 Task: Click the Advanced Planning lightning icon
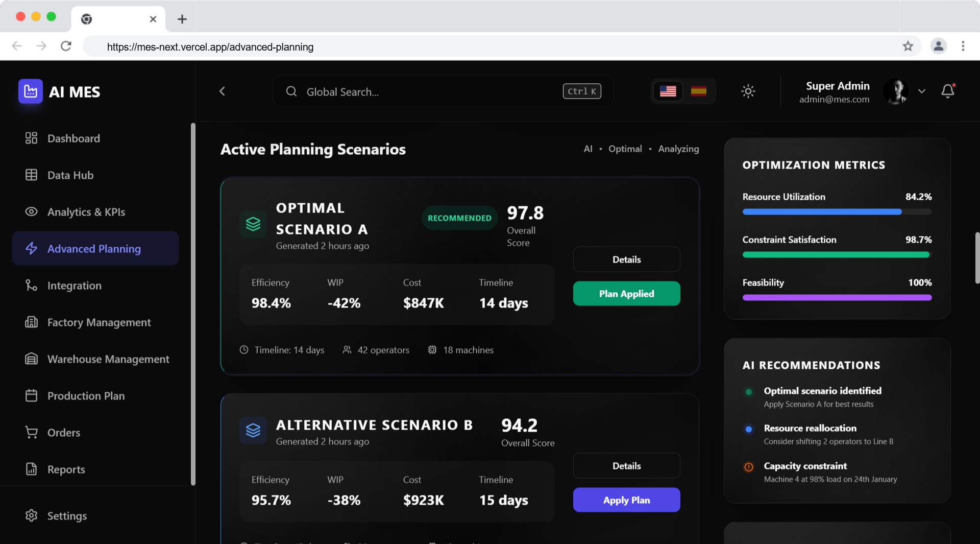[31, 248]
